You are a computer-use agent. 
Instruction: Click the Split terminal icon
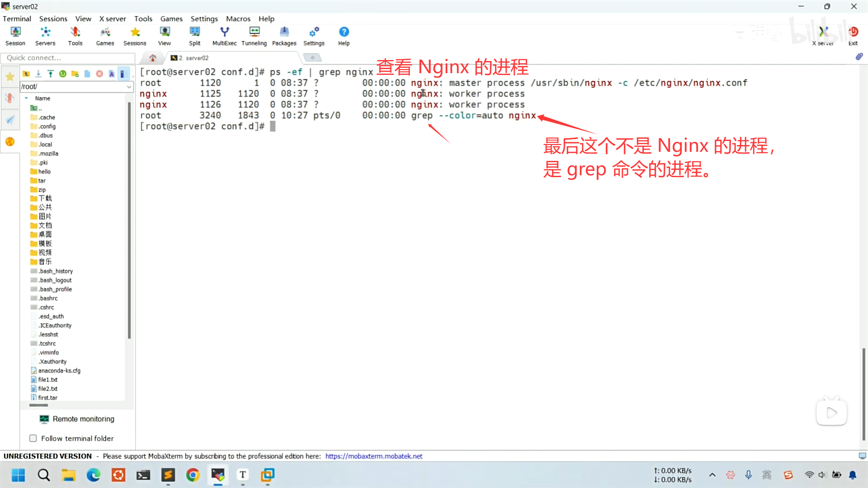point(194,36)
